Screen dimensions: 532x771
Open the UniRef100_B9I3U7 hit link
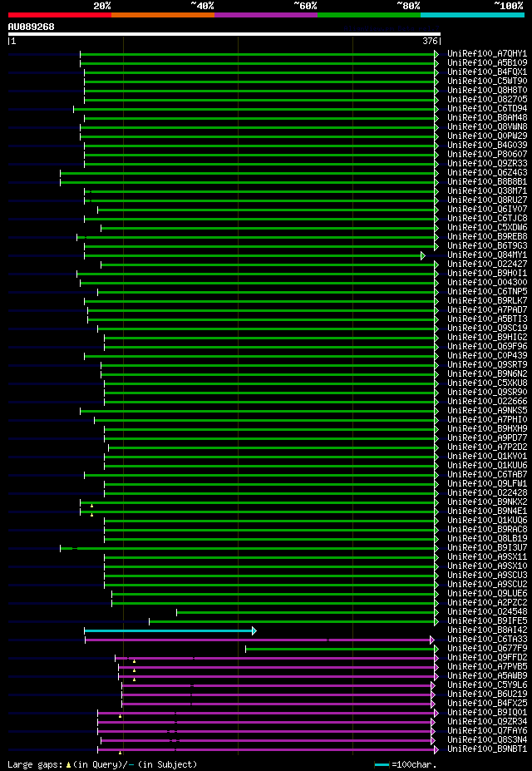tap(487, 548)
